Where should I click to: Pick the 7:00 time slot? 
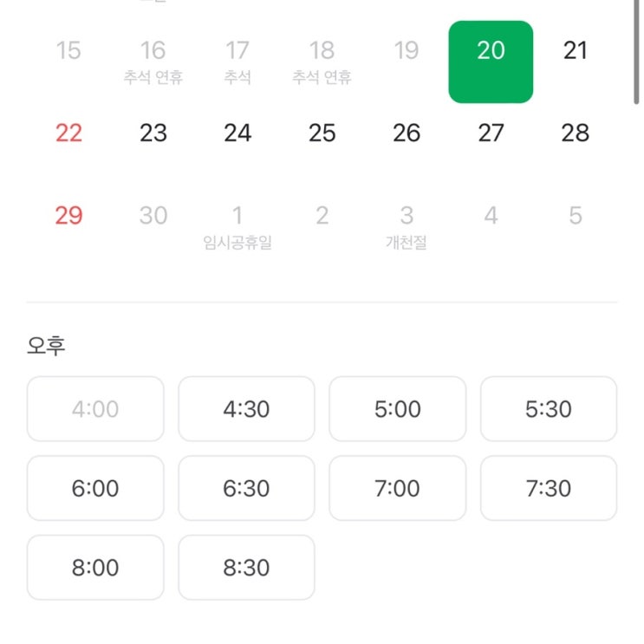coord(397,488)
